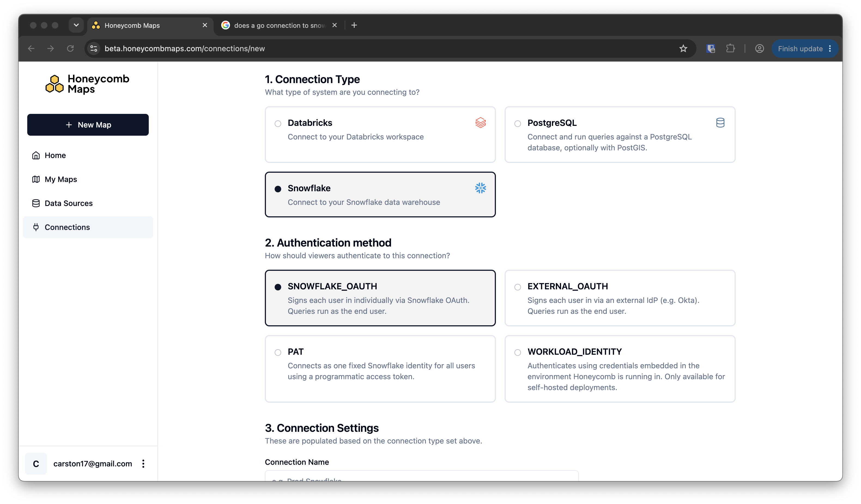Click the '1. Connection Type' heading
The image size is (861, 504).
tap(312, 79)
